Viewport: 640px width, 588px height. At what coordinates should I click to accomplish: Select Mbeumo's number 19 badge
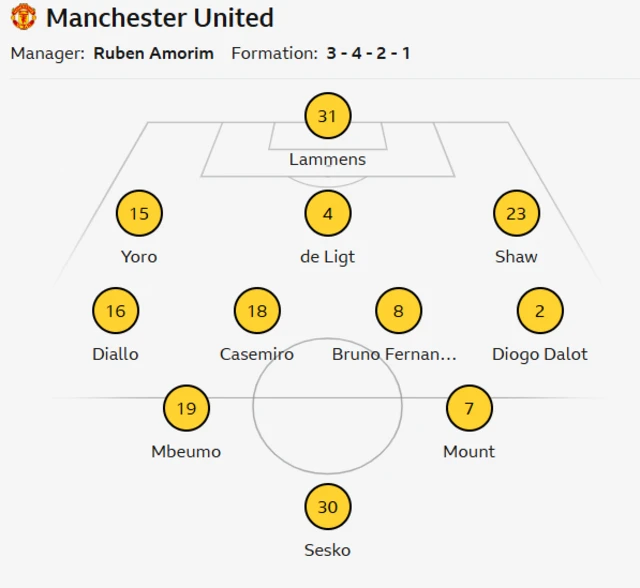pos(186,408)
